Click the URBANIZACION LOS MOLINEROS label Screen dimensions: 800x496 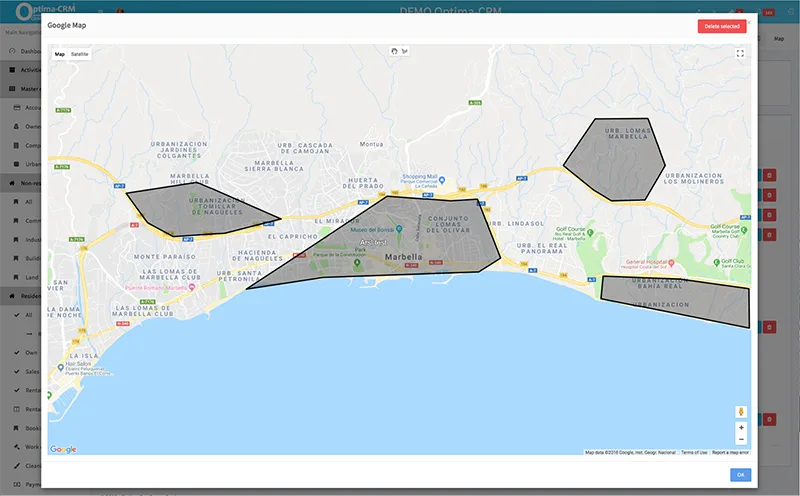pos(694,178)
